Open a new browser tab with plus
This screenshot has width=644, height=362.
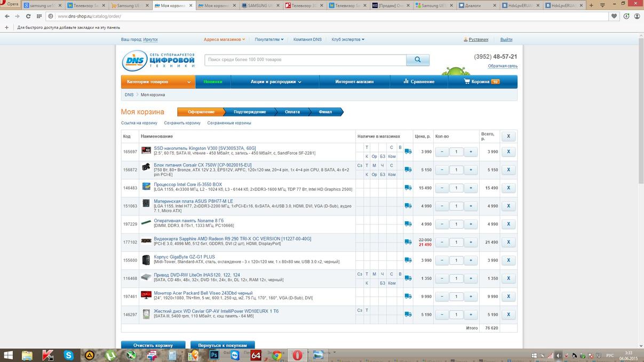[x=591, y=5]
